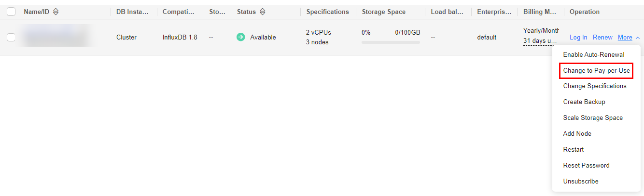
Task: Select Reset Password menu item
Action: coord(586,165)
